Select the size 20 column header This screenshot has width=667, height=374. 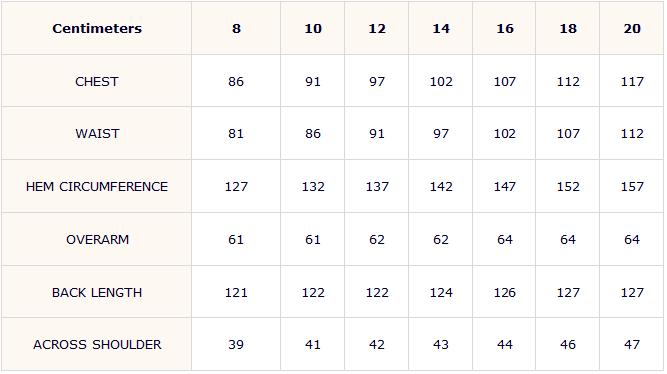[x=632, y=29]
